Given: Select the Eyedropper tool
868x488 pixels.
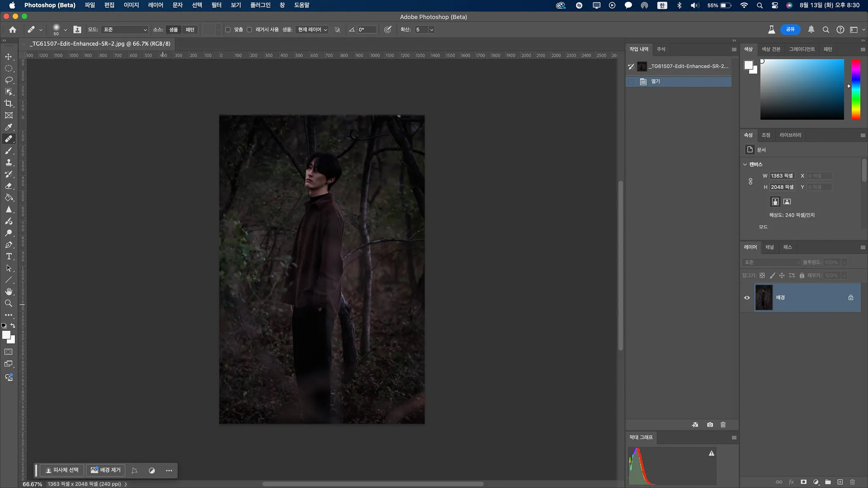Looking at the screenshot, I should coord(8,127).
